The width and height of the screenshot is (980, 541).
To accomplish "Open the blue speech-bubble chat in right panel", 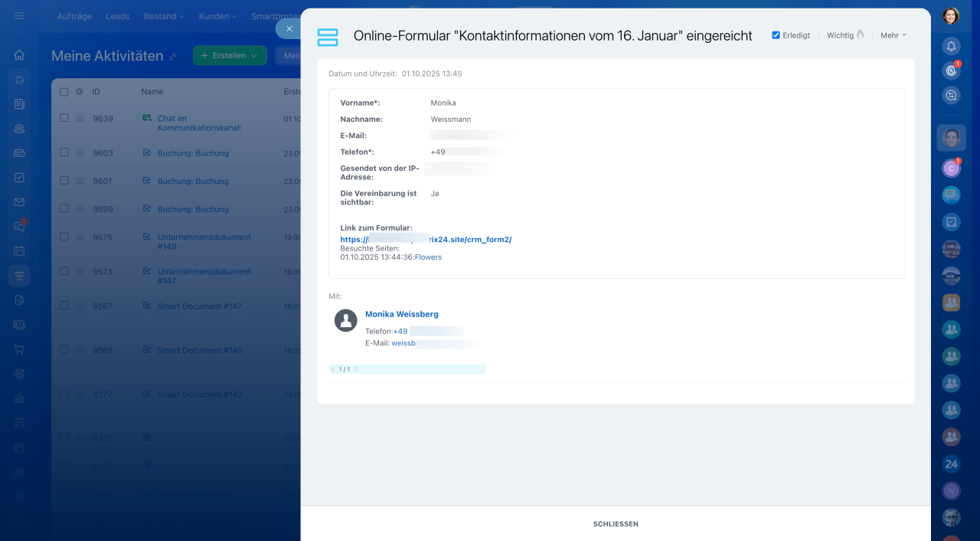I will 951,195.
